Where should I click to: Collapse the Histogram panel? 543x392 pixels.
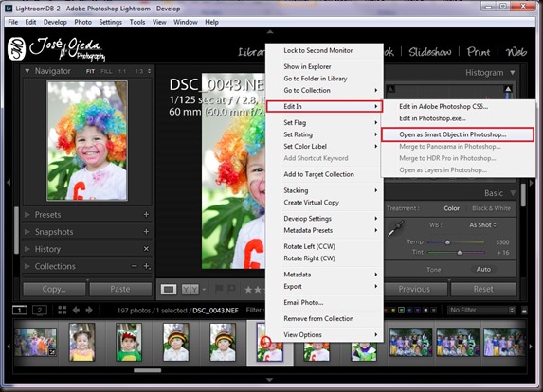point(513,73)
